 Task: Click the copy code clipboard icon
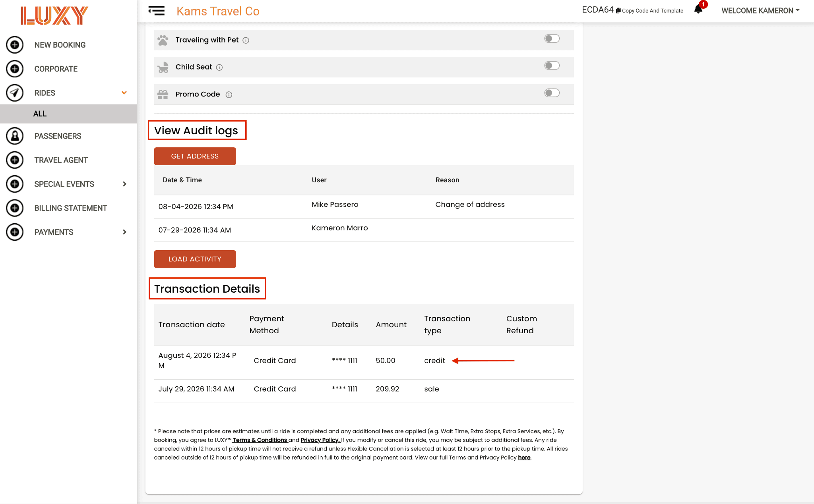click(x=618, y=11)
